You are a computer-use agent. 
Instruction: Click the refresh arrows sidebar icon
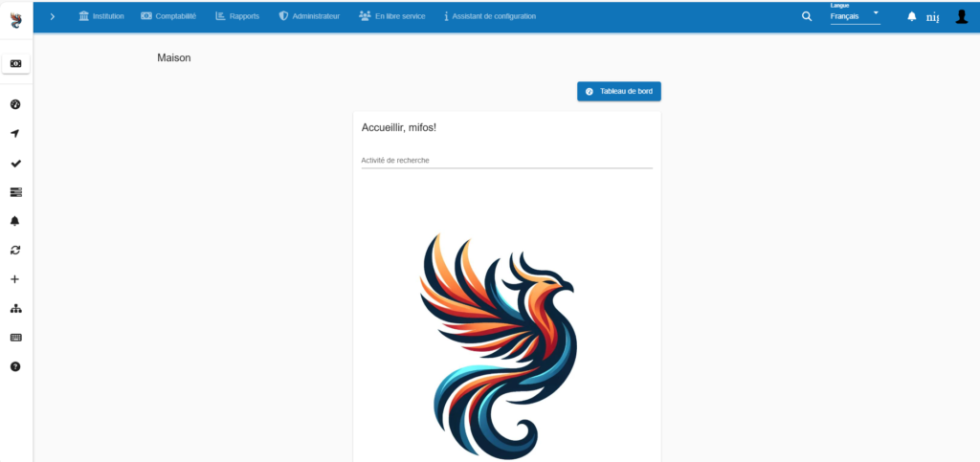(x=15, y=250)
